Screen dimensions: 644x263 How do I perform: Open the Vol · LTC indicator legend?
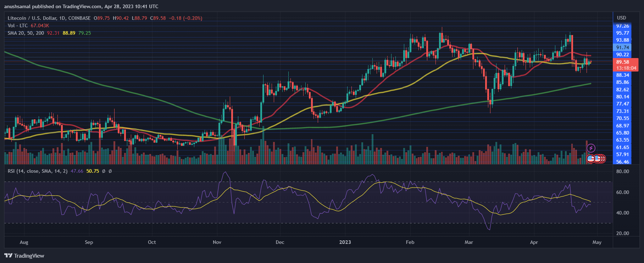[x=18, y=25]
